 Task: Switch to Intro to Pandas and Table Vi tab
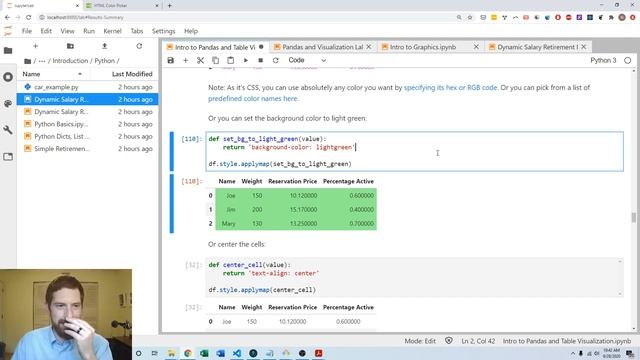pyautogui.click(x=215, y=47)
